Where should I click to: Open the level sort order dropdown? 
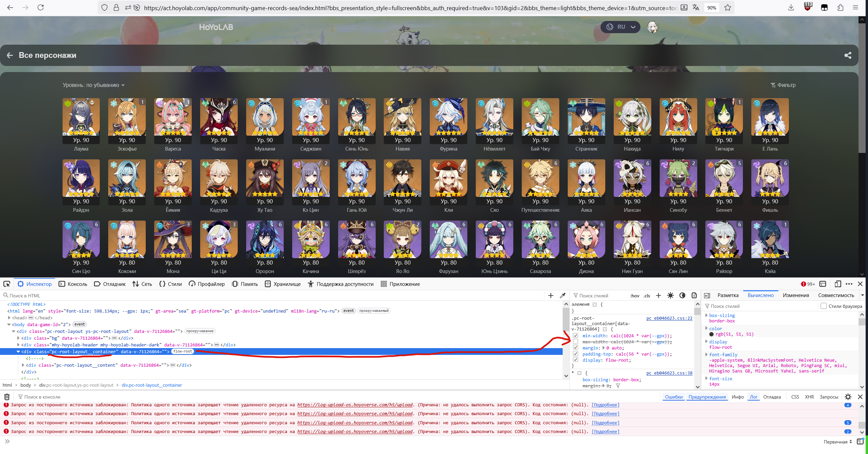[94, 85]
